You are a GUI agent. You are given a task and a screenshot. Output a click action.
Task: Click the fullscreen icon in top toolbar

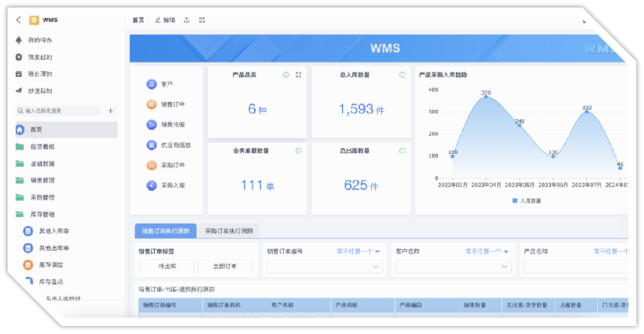[x=202, y=20]
